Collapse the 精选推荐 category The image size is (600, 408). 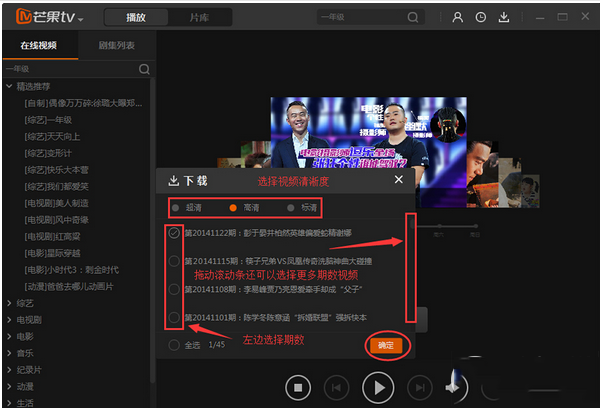(x=9, y=86)
